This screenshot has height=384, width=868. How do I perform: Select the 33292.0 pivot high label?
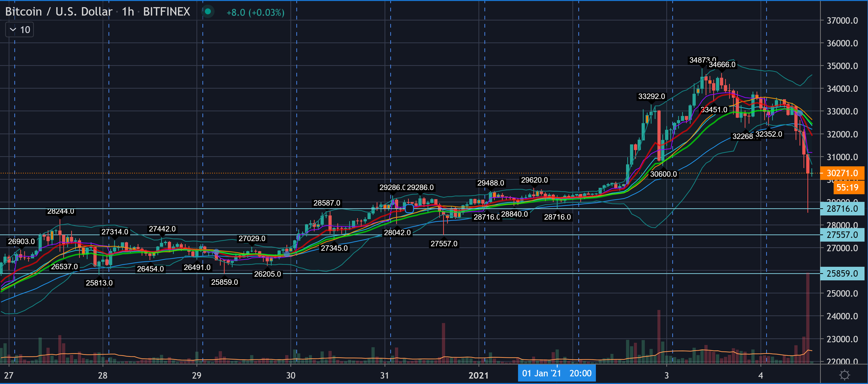pos(651,96)
